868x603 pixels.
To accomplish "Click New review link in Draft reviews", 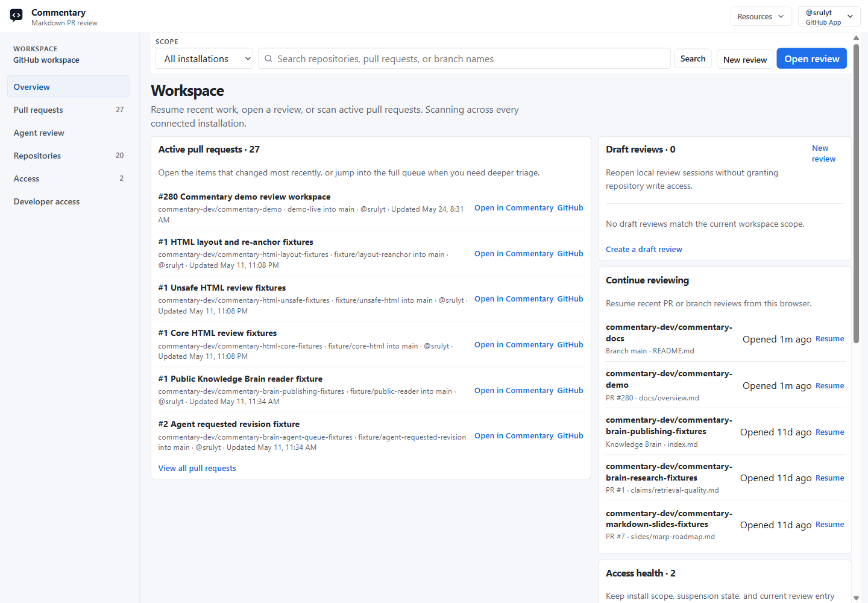I will (x=823, y=154).
